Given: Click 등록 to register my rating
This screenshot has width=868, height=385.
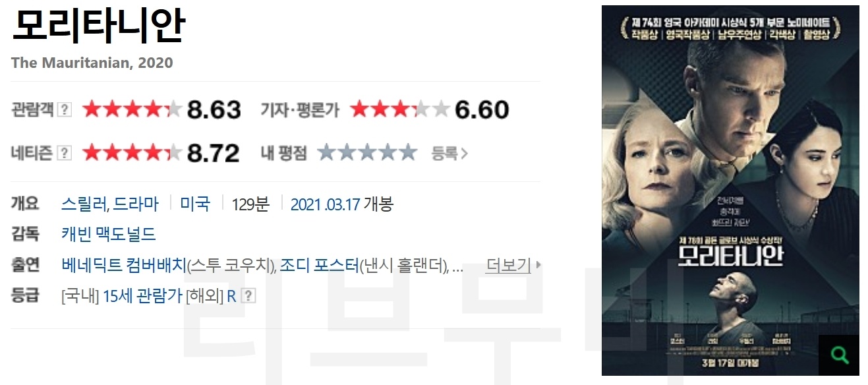Looking at the screenshot, I should [449, 154].
